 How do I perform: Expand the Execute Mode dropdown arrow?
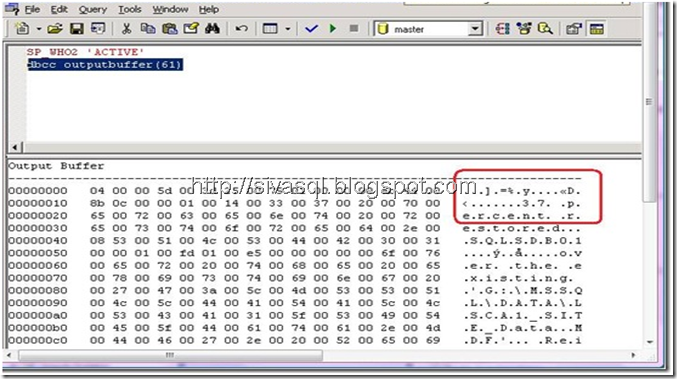pyautogui.click(x=288, y=29)
